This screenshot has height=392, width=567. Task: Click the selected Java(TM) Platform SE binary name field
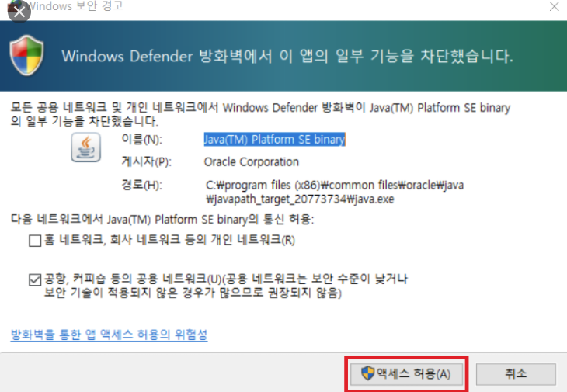click(274, 140)
